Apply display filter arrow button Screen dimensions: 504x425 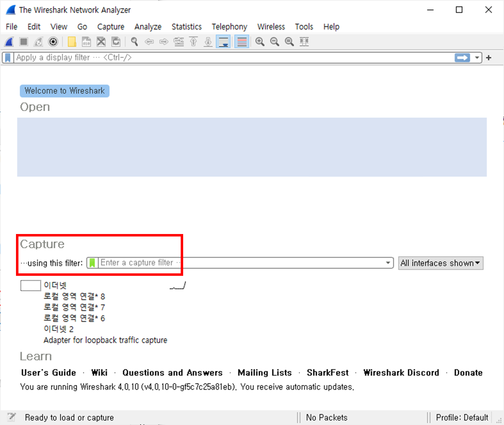click(x=462, y=58)
